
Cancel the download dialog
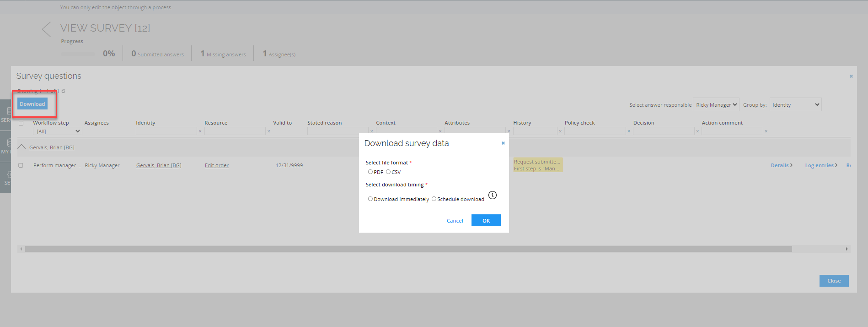pyautogui.click(x=455, y=221)
